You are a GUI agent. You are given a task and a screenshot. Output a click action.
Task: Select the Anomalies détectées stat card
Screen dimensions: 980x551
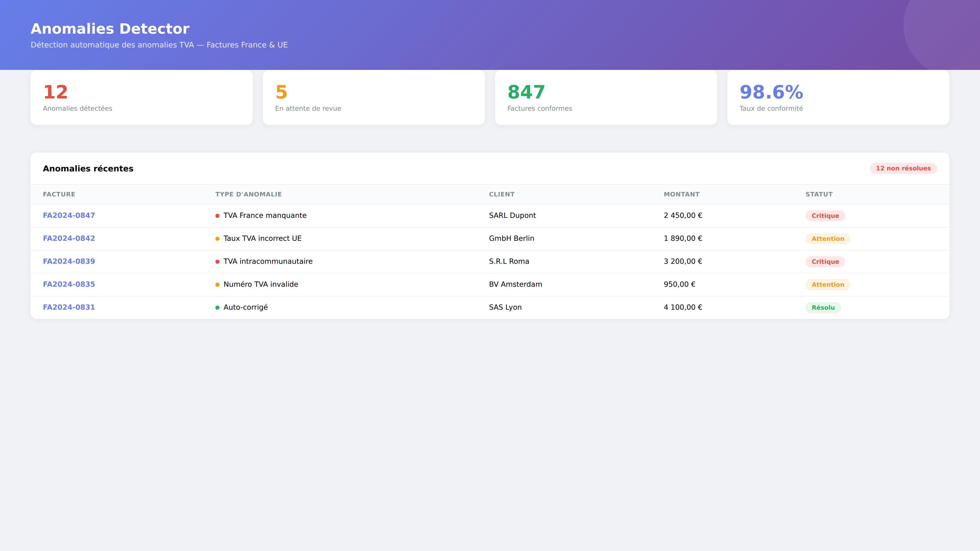pos(142,97)
